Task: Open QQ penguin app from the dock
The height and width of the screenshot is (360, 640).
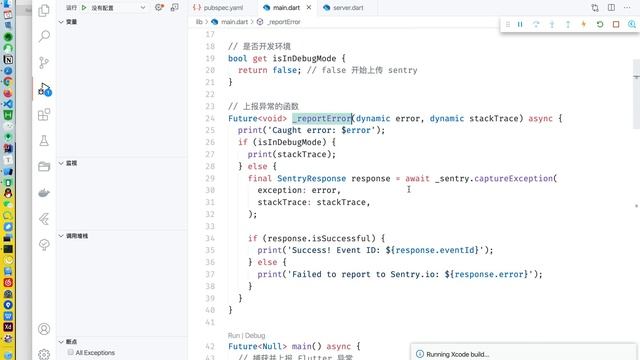Action: (8, 193)
